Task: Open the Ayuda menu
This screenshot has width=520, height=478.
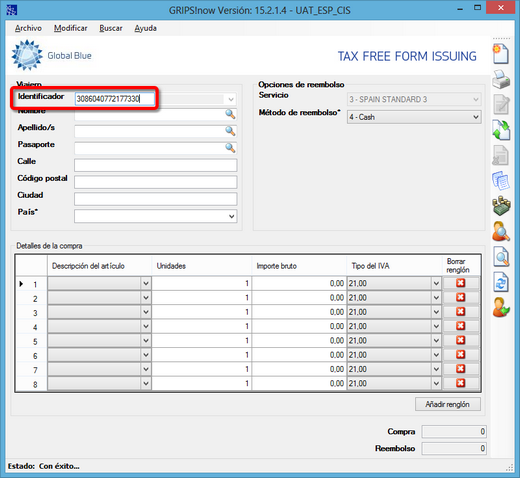Action: (x=145, y=28)
